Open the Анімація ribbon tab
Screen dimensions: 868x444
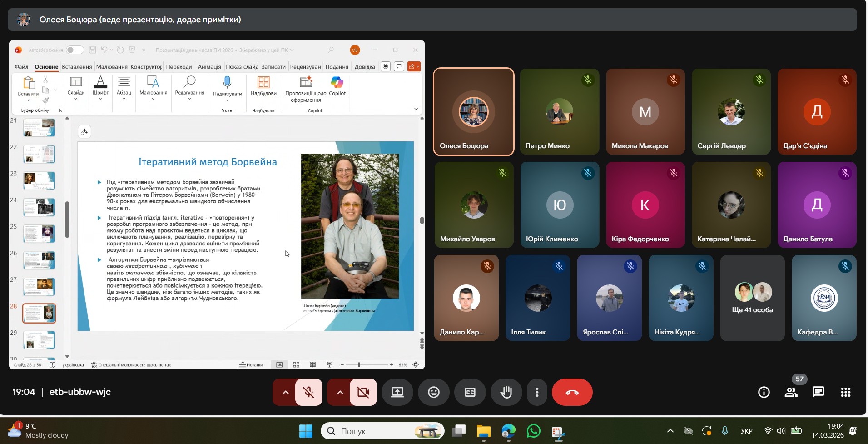click(209, 67)
